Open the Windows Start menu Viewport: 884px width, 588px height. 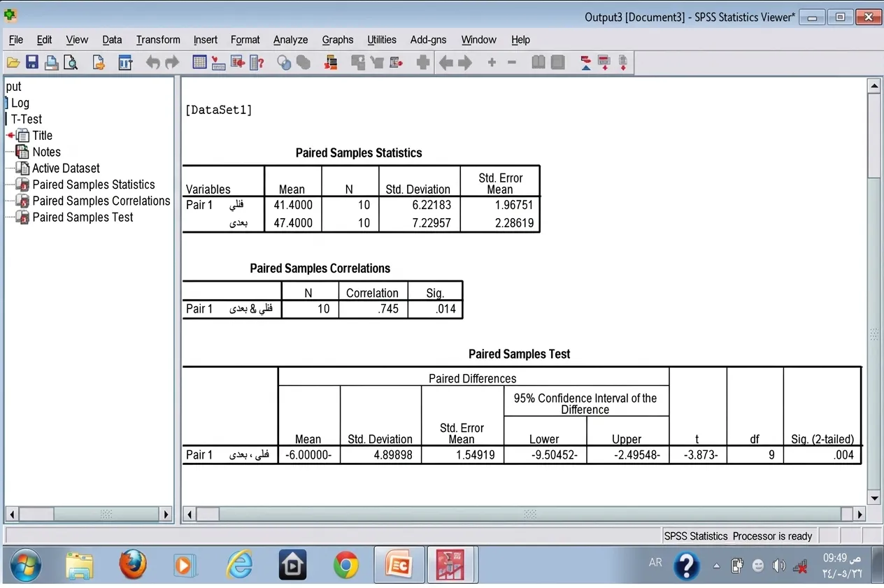pyautogui.click(x=25, y=565)
